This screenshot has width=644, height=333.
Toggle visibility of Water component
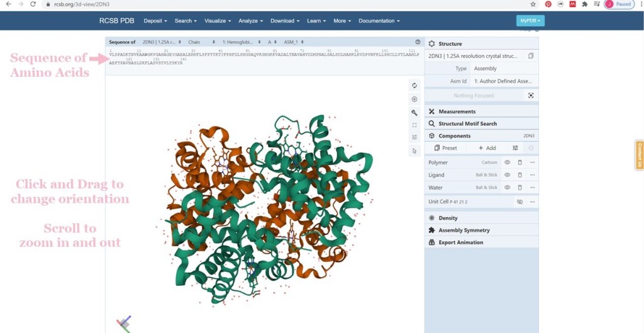pos(507,188)
